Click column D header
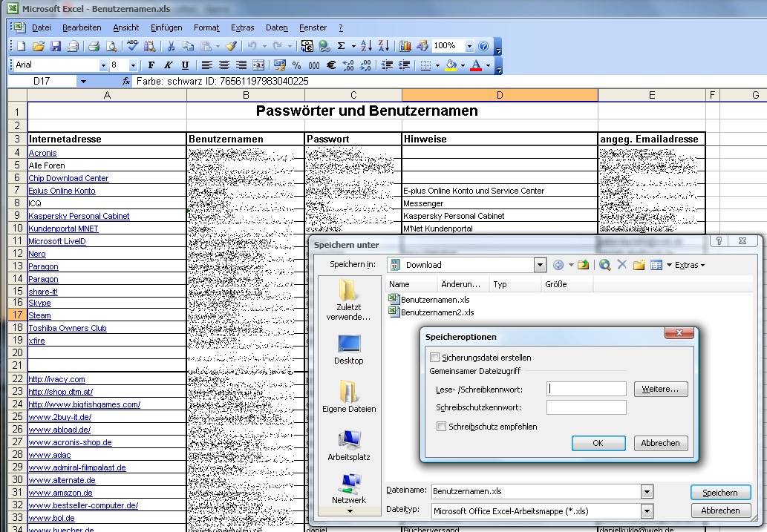The height and width of the screenshot is (532, 767). (500, 96)
